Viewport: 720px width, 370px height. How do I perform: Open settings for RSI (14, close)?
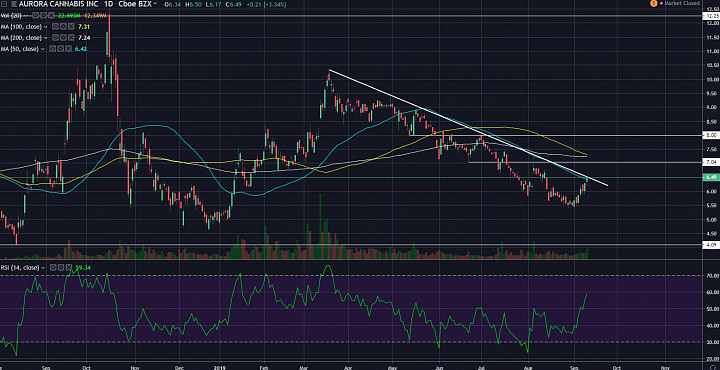point(61,267)
